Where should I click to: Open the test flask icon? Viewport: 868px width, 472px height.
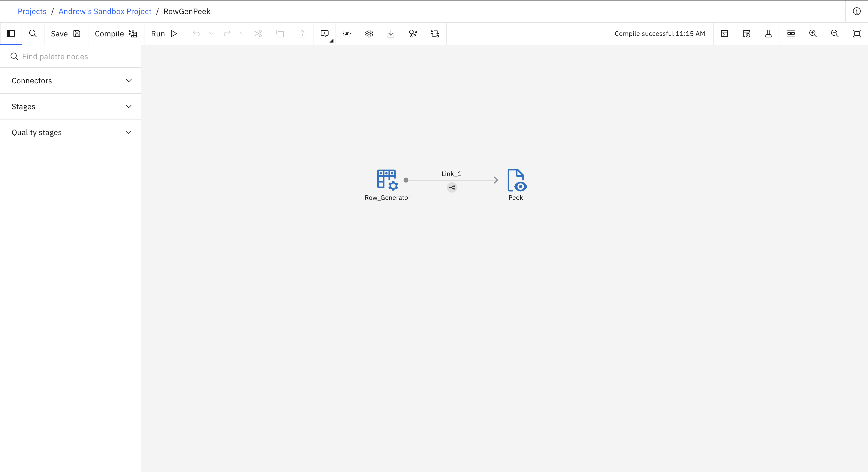tap(768, 34)
